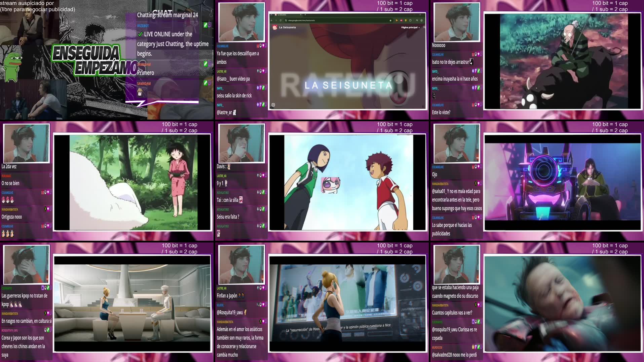The height and width of the screenshot is (362, 644).
Task: Click chat message '@isato_ buen video pa'
Action: [233, 79]
